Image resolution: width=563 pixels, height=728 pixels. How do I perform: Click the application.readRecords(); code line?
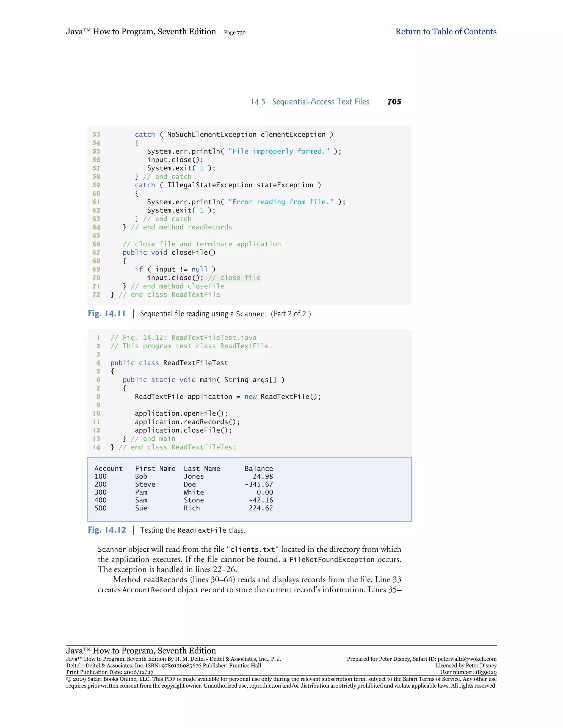(187, 422)
